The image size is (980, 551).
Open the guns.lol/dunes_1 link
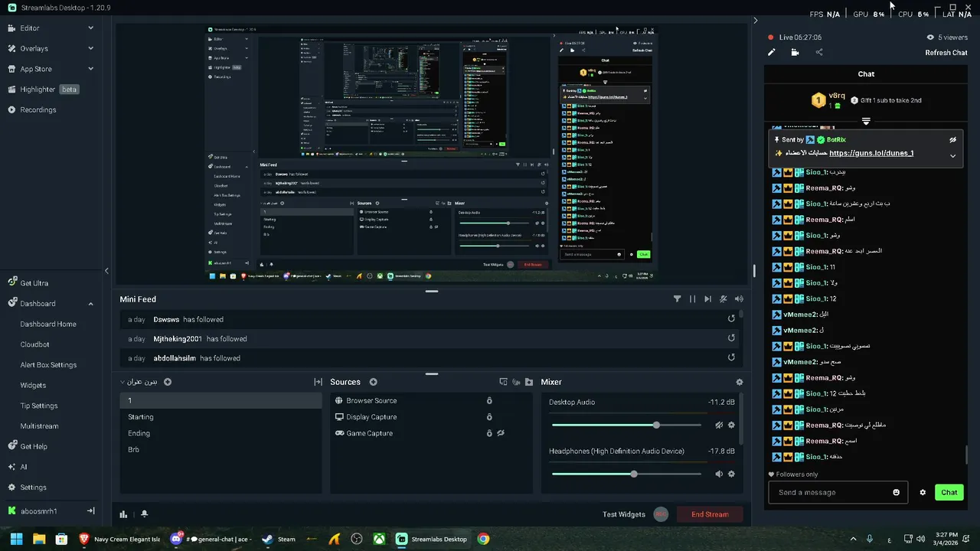(871, 153)
